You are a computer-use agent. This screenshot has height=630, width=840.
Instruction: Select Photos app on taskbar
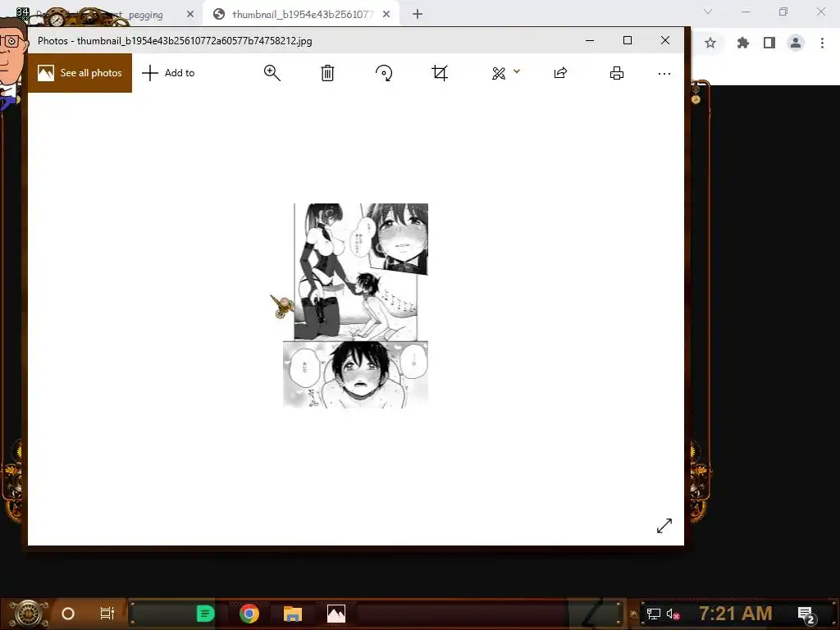coord(336,614)
